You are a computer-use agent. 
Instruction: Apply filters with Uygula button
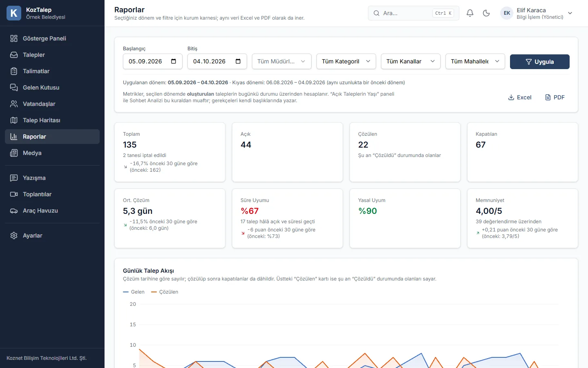pos(540,62)
